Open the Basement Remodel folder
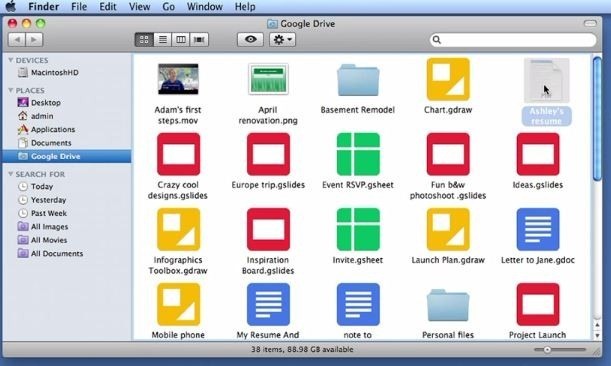Image resolution: width=611 pixels, height=366 pixels. click(x=358, y=80)
